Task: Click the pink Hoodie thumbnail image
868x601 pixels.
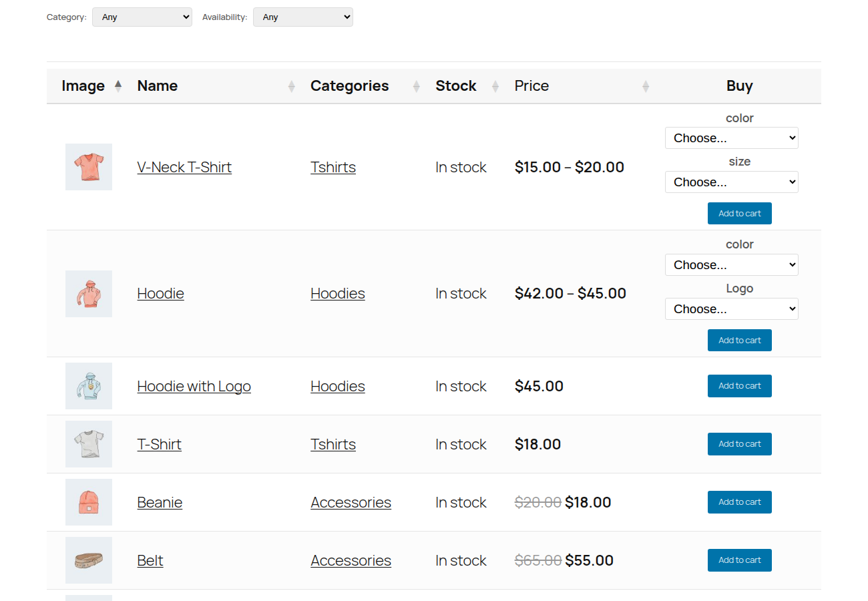Action: tap(89, 294)
